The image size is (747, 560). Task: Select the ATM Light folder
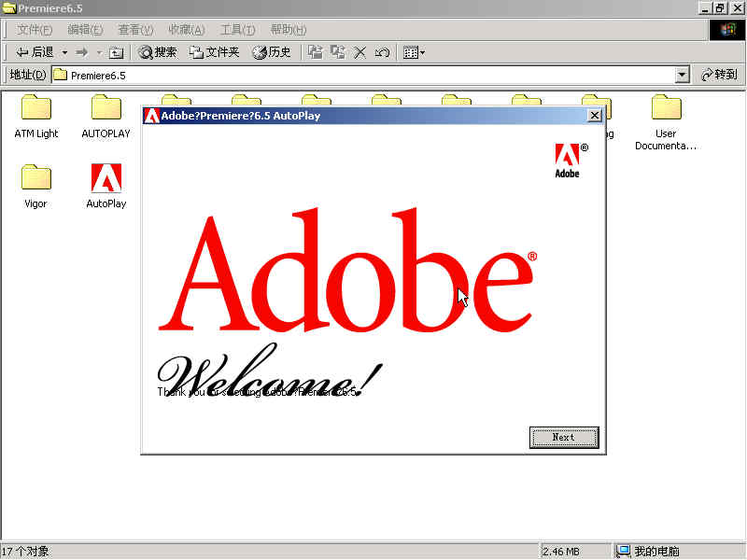coord(36,117)
